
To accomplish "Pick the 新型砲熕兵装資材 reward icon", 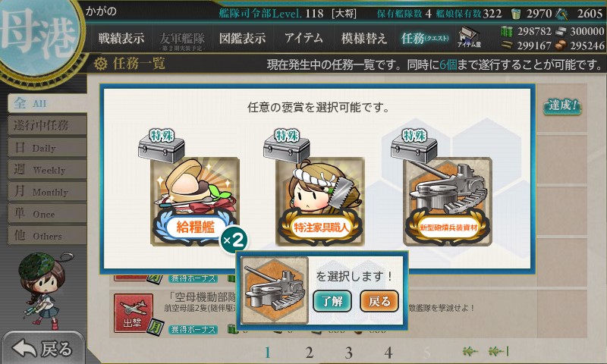I will pos(448,201).
